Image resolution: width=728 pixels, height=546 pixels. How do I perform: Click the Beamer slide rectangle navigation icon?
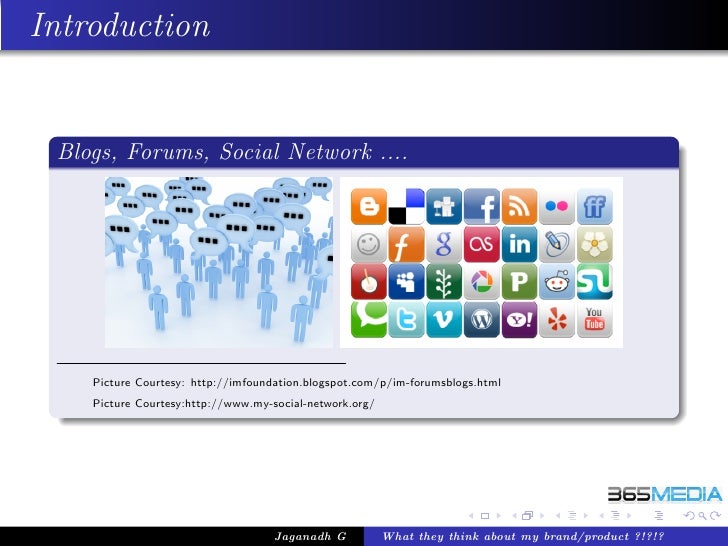coord(485,516)
